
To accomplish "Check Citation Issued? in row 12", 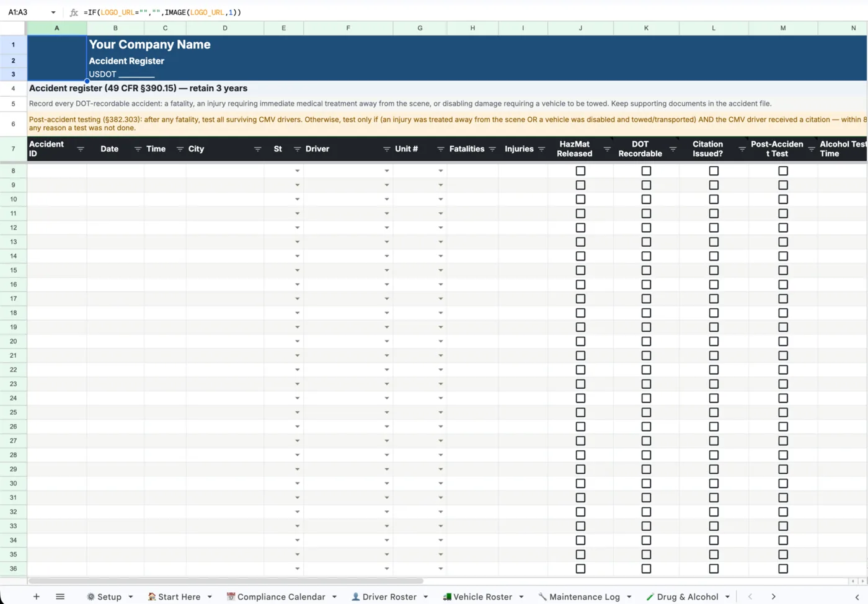I will coord(714,228).
